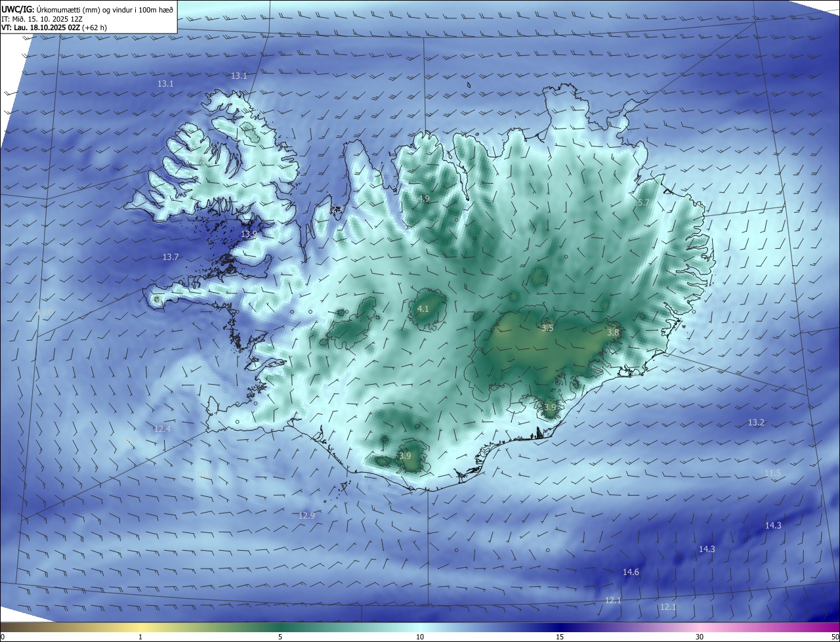Pick the yellow color above the "1" tick
The height and width of the screenshot is (642, 840).
tap(140, 627)
